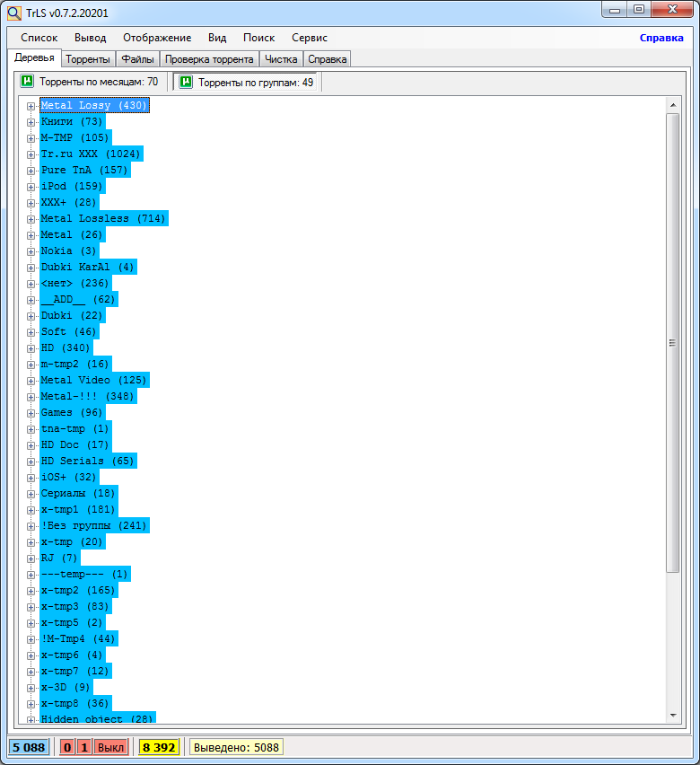Click the yellow 8 392 status counter
The height and width of the screenshot is (765, 700).
point(159,747)
